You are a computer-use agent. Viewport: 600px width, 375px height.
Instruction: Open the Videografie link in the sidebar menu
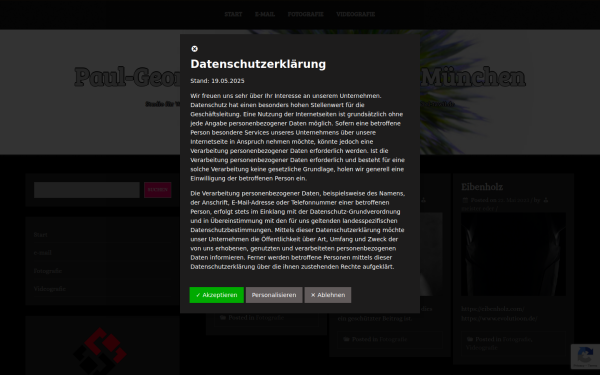pos(50,289)
